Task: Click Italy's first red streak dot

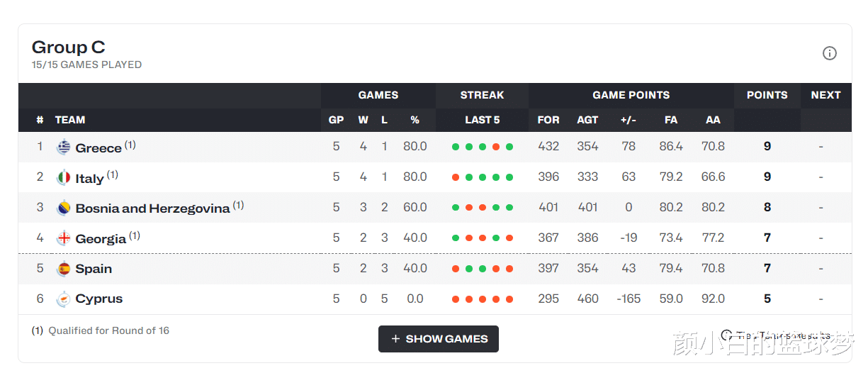Action: (x=456, y=177)
